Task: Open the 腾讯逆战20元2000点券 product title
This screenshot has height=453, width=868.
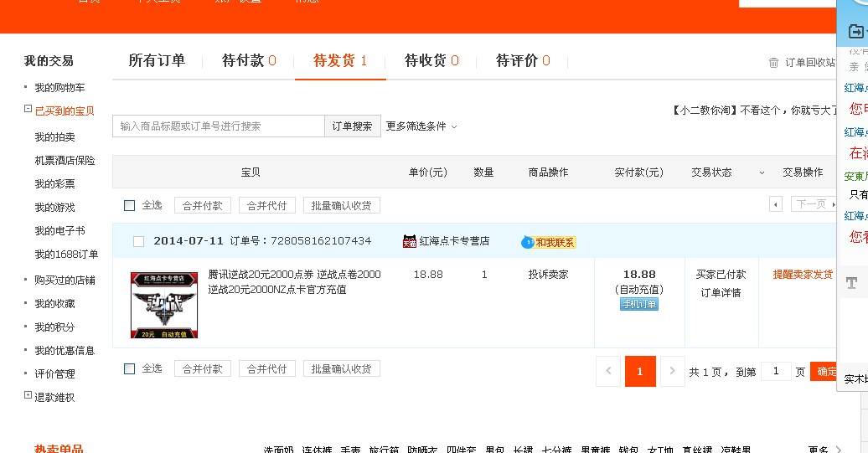Action: [x=295, y=282]
